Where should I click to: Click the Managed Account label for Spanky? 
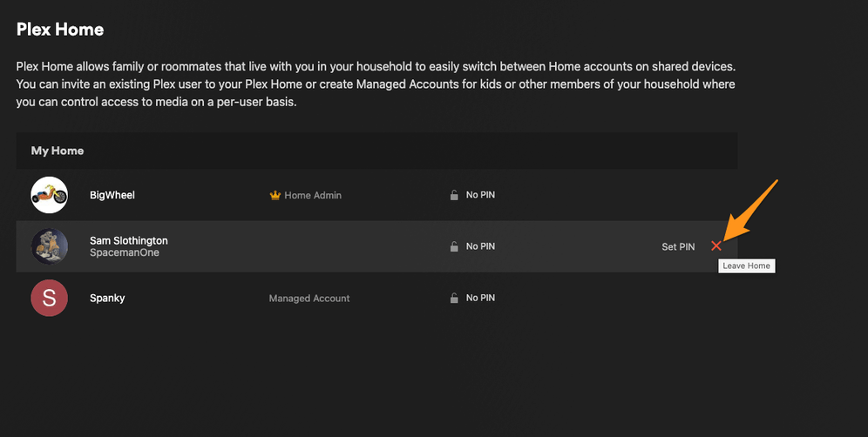309,298
